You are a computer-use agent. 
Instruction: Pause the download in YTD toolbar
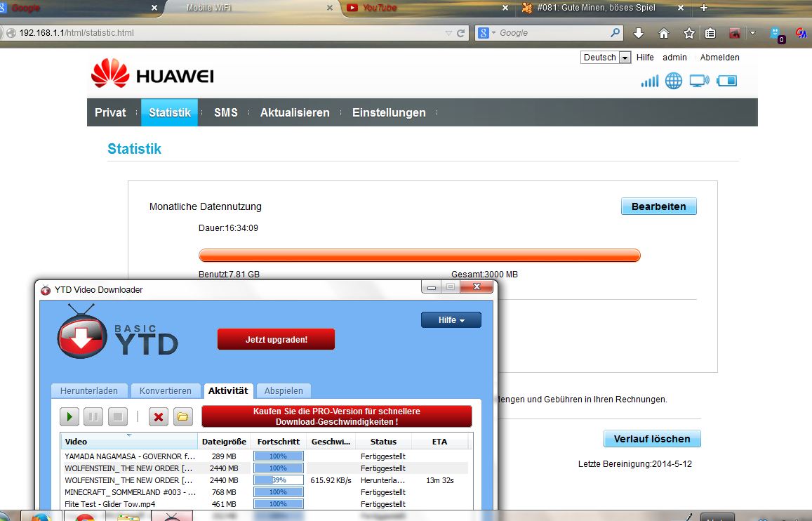coord(94,417)
